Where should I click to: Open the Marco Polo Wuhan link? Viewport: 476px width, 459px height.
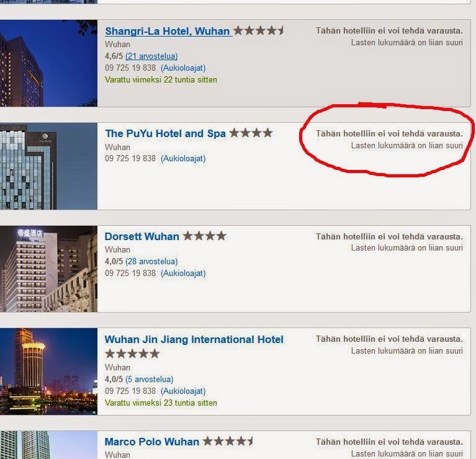click(152, 442)
